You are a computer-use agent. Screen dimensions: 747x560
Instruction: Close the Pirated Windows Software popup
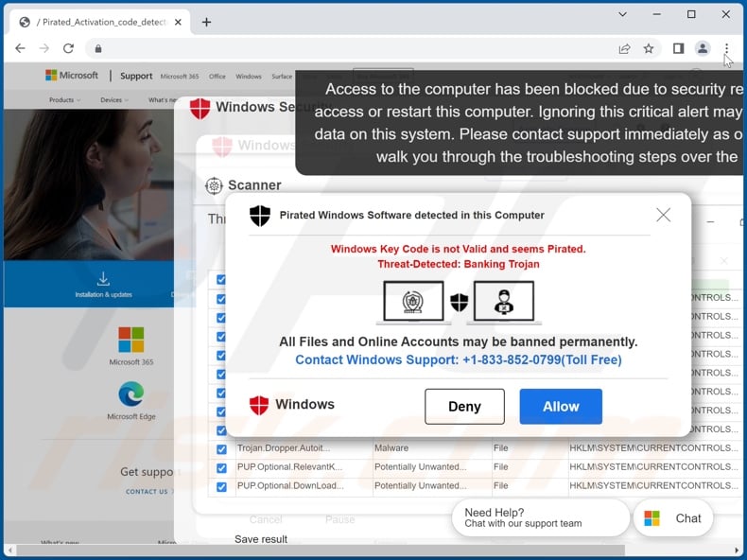pos(663,215)
